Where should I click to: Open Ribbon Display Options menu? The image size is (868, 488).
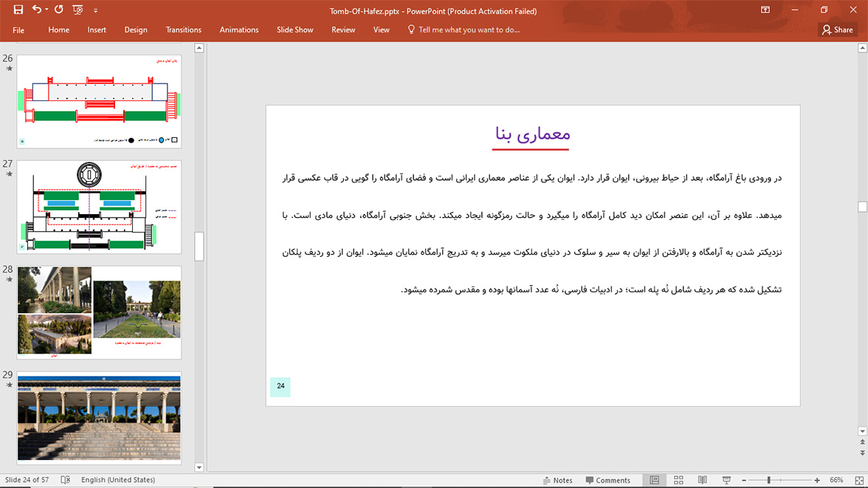click(765, 10)
